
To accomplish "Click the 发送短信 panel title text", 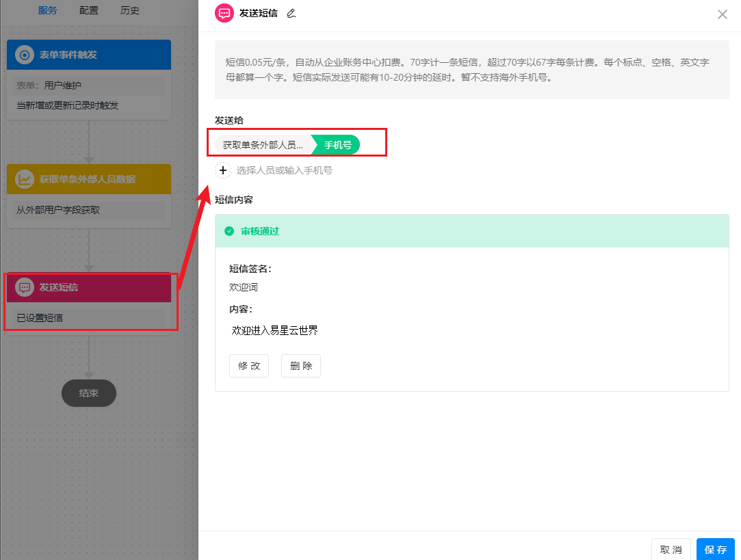I will 259,13.
